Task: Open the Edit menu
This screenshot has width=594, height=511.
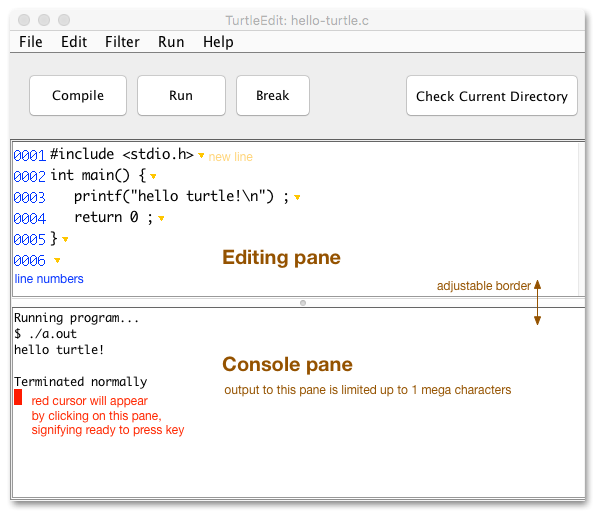Action: point(74,42)
